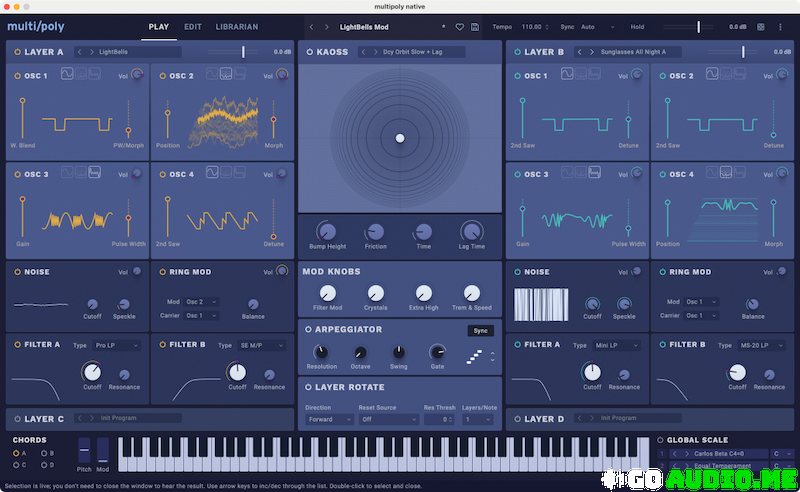Image resolution: width=800 pixels, height=492 pixels.
Task: Click the Bump Height knob
Action: tap(327, 232)
